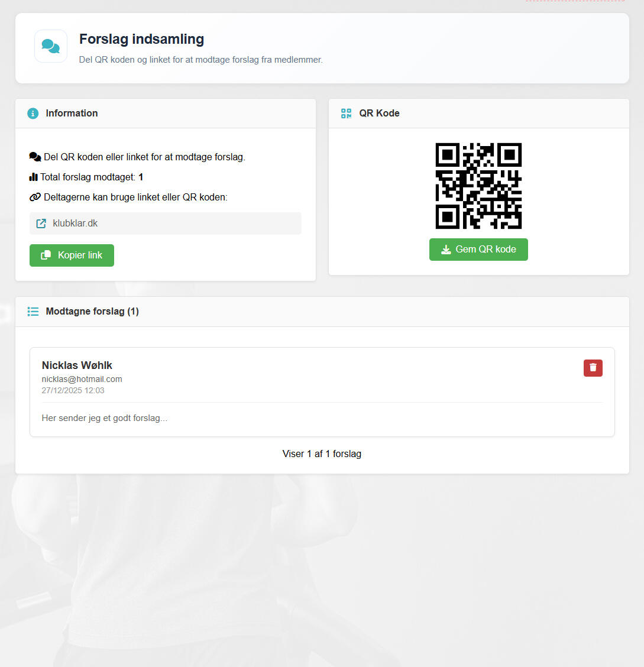Click the Viser 1 af 1 forslag text
The image size is (644, 667).
(322, 454)
